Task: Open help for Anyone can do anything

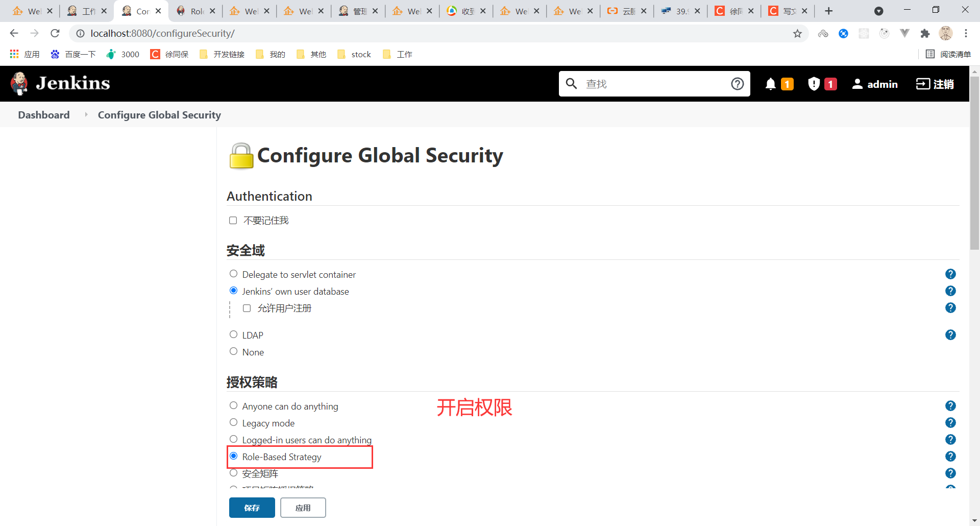Action: pos(950,406)
